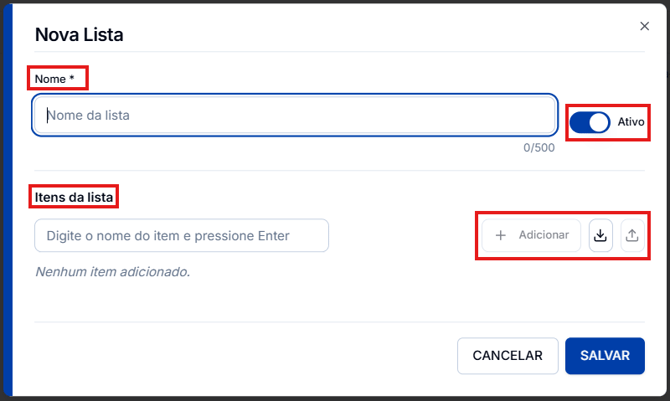Viewport: 670px width, 401px height.
Task: Click the Nenhum item adicionado message
Action: pyautogui.click(x=113, y=272)
